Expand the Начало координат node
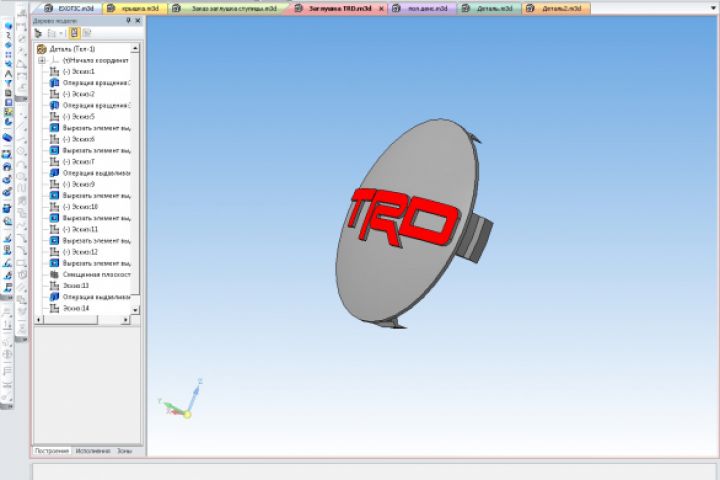Screen dimensions: 720x480 pos(42,61)
